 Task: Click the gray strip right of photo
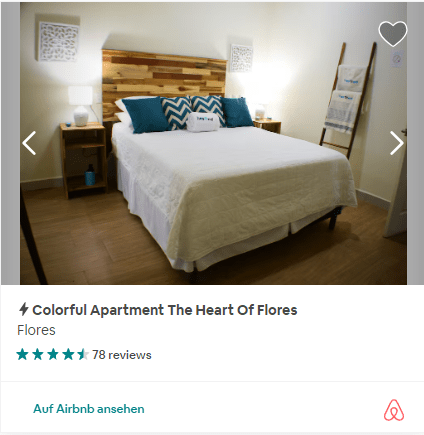point(415,143)
